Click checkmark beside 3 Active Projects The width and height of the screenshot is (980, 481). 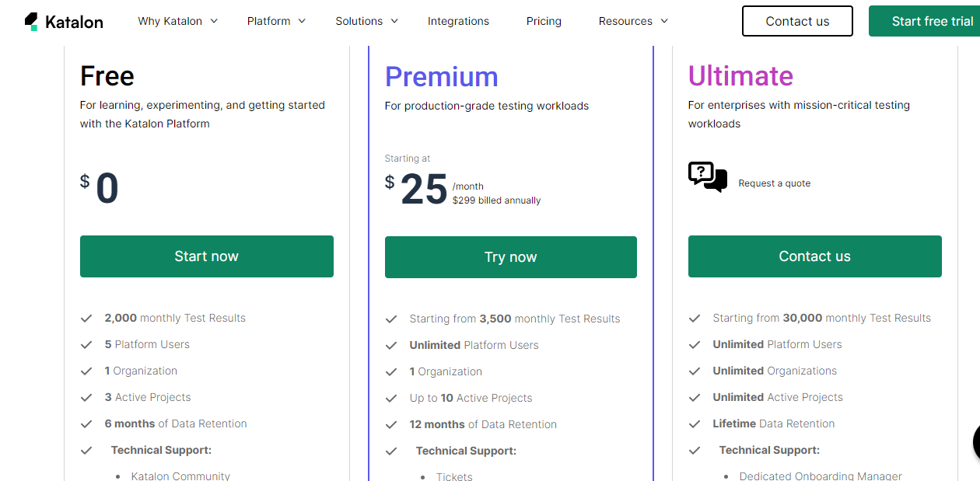(x=86, y=398)
